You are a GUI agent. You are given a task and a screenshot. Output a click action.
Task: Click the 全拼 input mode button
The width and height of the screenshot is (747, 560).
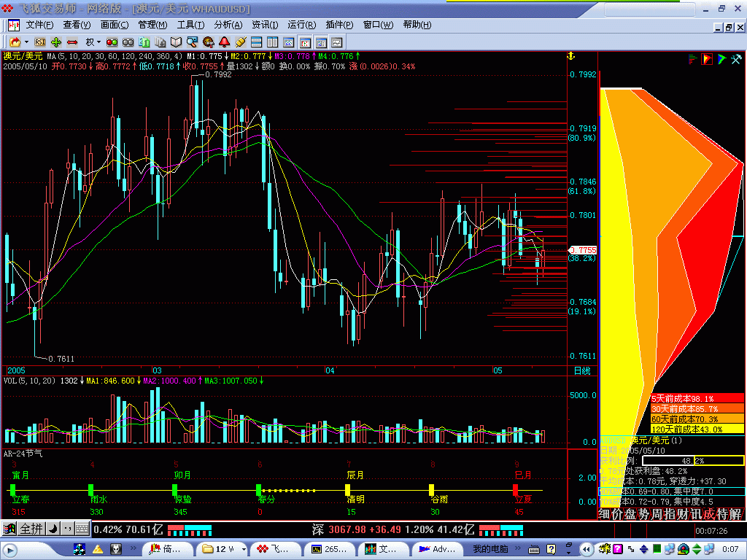[31, 529]
